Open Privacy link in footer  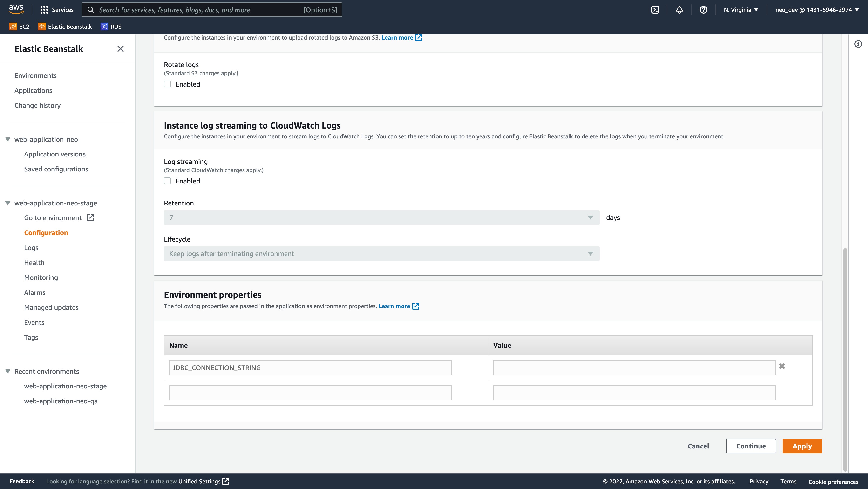[x=759, y=481]
